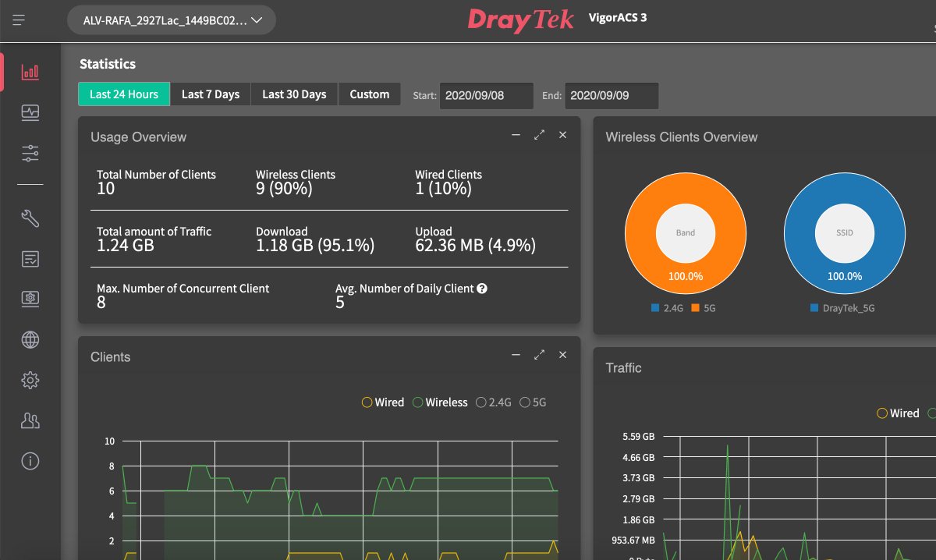The width and height of the screenshot is (936, 560).
Task: Open the gear settings sidebar icon
Action: (x=30, y=380)
